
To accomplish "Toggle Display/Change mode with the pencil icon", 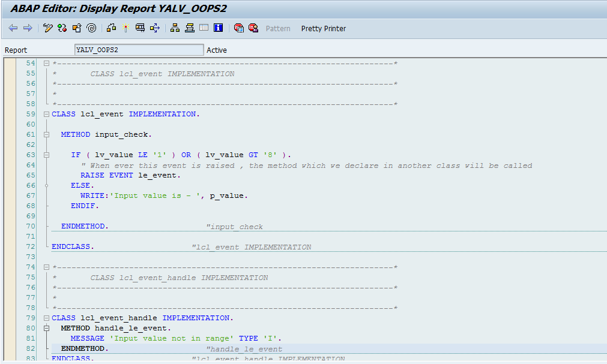I will click(x=48, y=28).
